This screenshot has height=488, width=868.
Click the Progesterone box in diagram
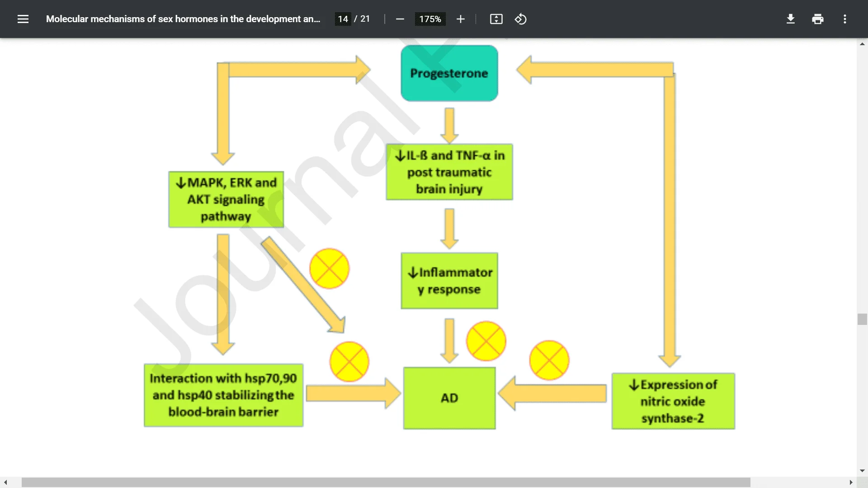click(x=449, y=73)
